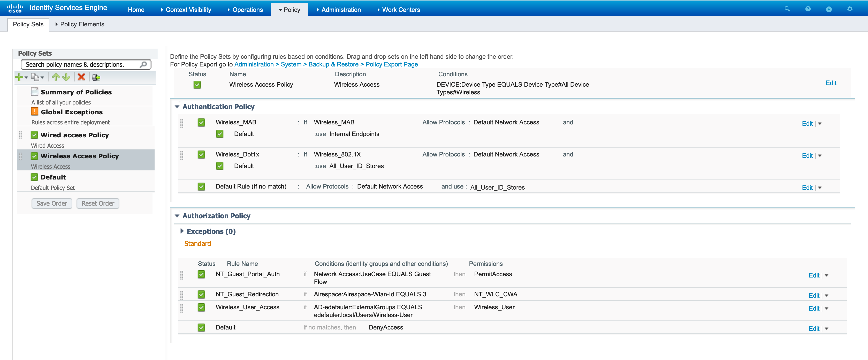Click the Global Exceptions orange icon
Screen dimensions: 868x360
point(34,111)
